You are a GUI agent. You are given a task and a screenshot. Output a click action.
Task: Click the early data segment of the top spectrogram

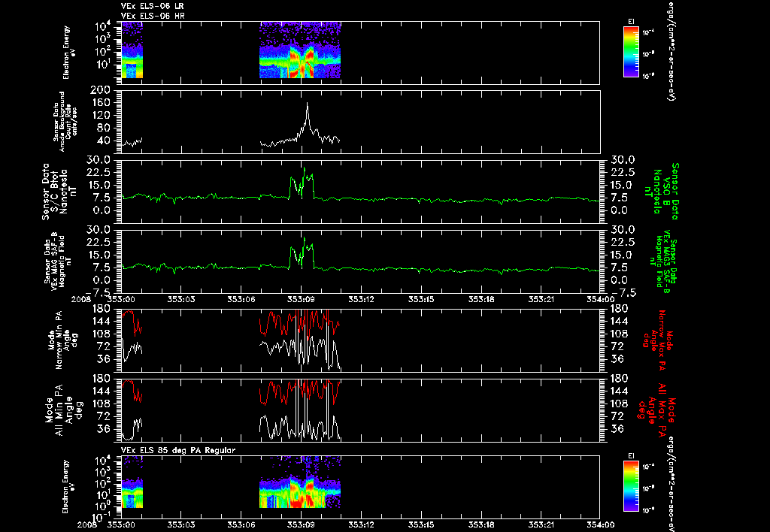[x=132, y=50]
